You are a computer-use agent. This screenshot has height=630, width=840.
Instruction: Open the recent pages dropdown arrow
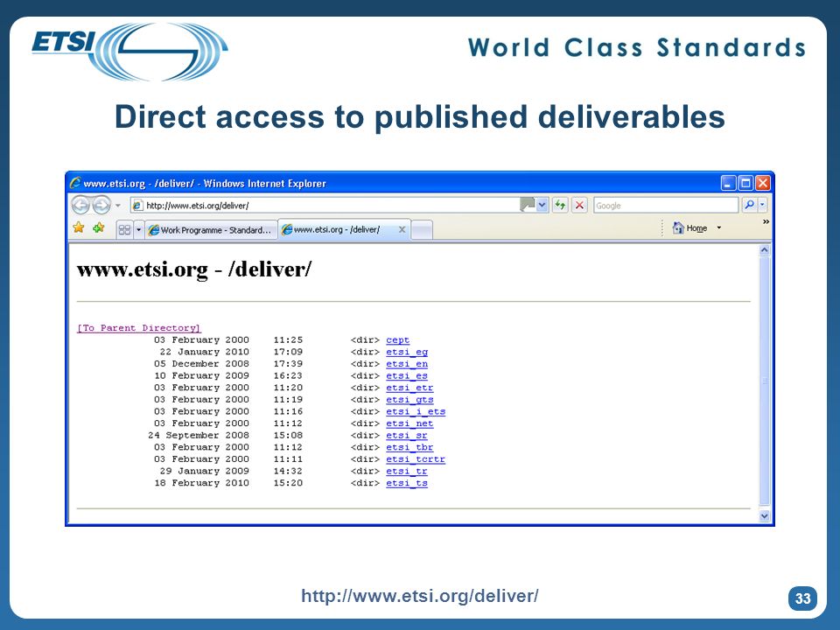pyautogui.click(x=118, y=205)
